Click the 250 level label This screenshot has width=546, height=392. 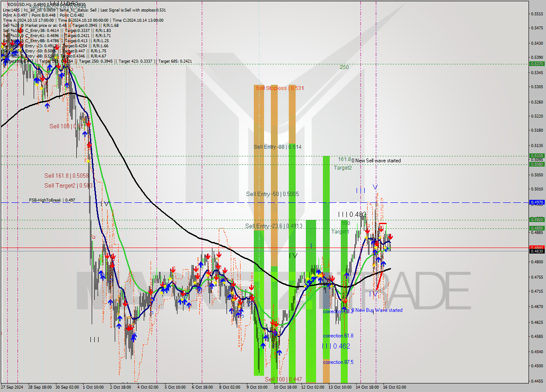(x=344, y=67)
